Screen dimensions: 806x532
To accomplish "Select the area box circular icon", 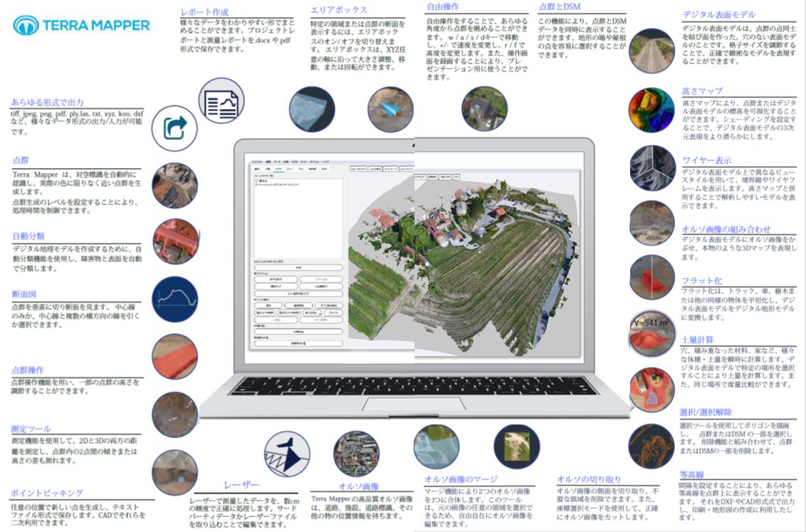I will coord(311,110).
